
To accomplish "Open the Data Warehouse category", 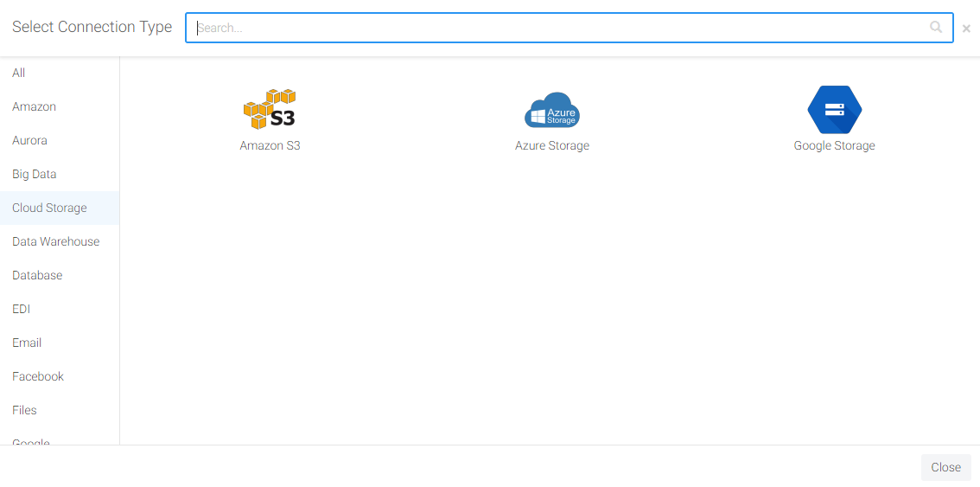I will [x=60, y=241].
